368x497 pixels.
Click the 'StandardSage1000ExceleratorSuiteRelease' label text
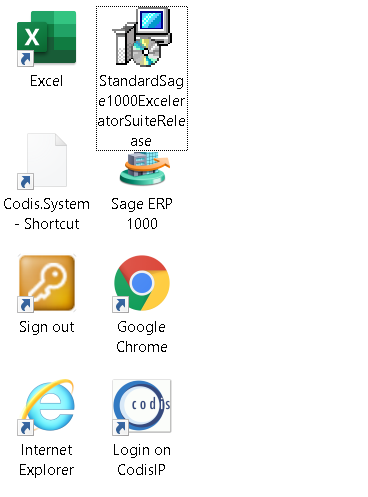tap(142, 111)
